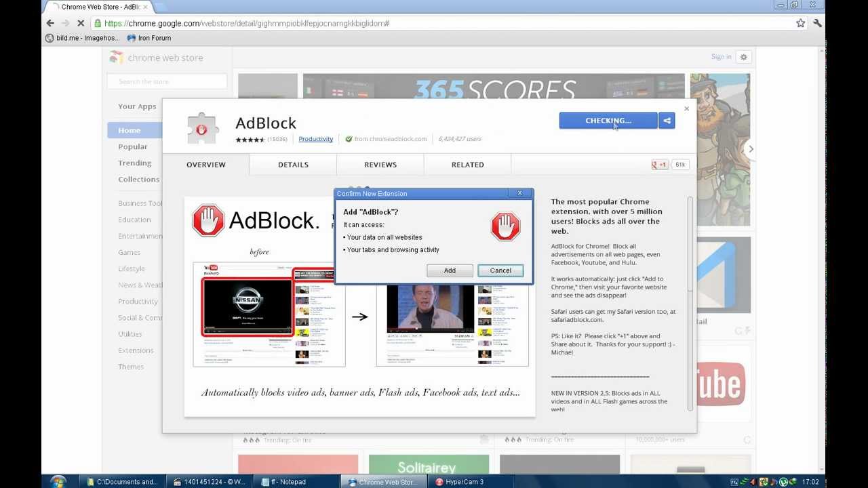Open the Windows Start button

[x=58, y=482]
